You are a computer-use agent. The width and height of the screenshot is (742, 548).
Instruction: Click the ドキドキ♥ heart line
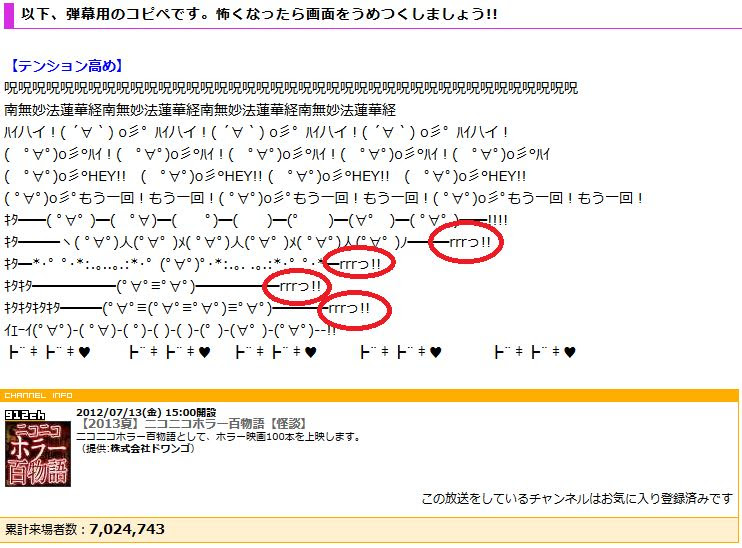point(292,352)
